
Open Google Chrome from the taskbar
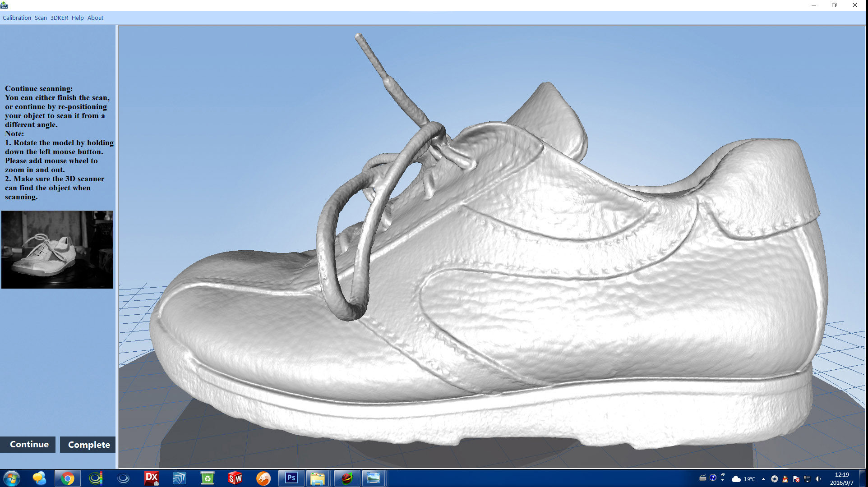coord(68,478)
